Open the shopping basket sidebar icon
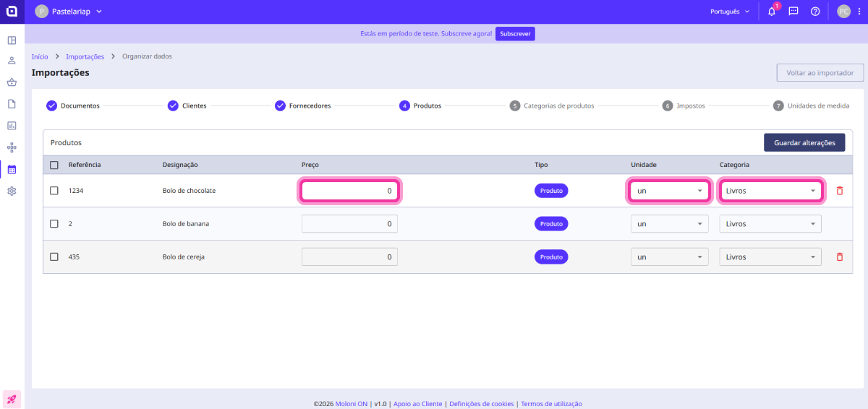 (12, 82)
